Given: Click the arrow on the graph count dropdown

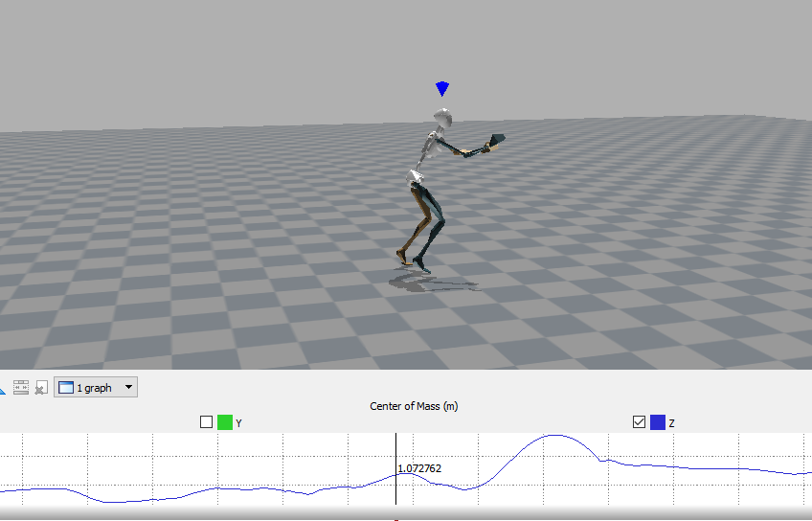Looking at the screenshot, I should (129, 388).
